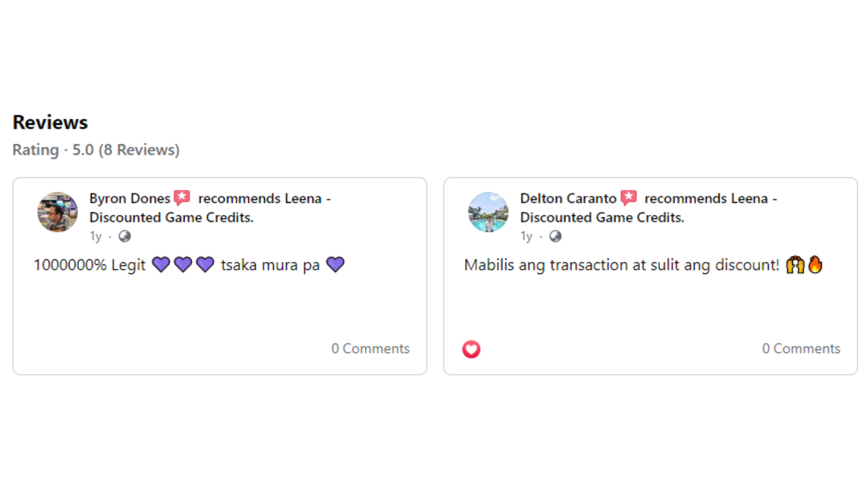
Task: Click the recommend badge beside Byron Dones
Action: tap(182, 198)
